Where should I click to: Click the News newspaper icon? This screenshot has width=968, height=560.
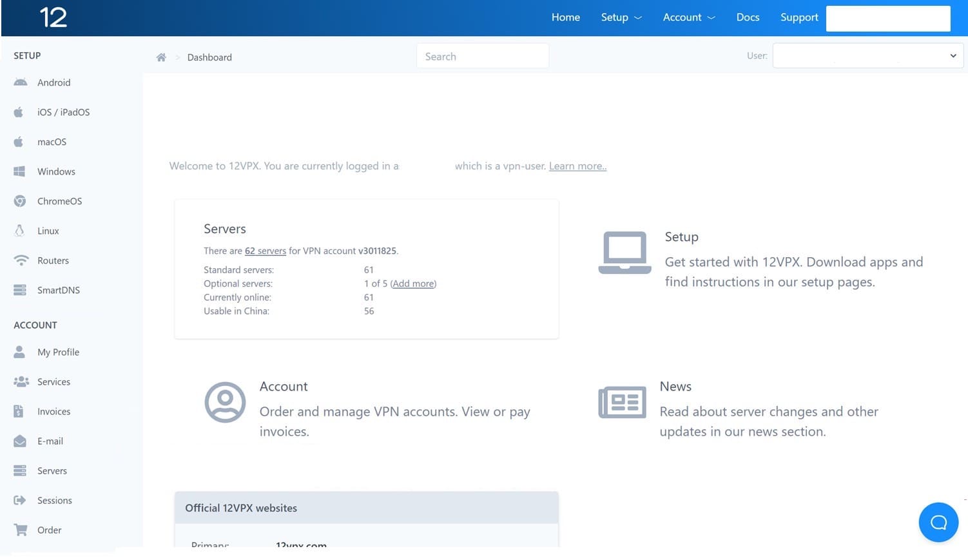click(622, 402)
